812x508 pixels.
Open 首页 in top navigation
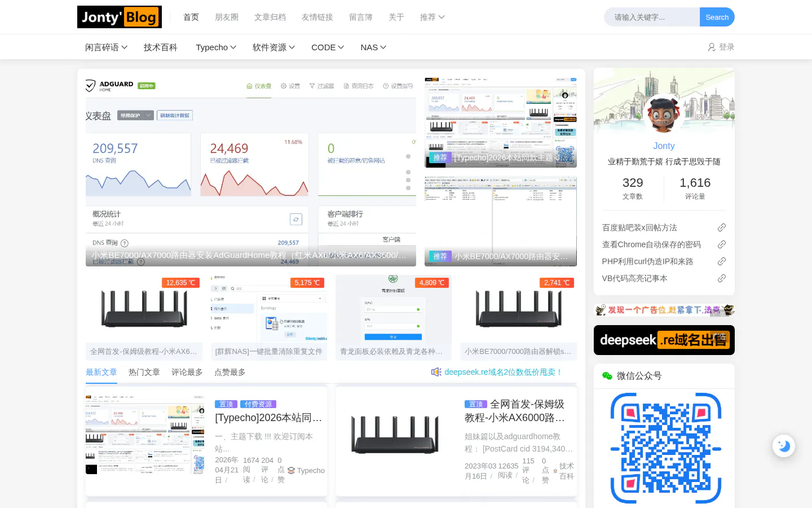[191, 17]
